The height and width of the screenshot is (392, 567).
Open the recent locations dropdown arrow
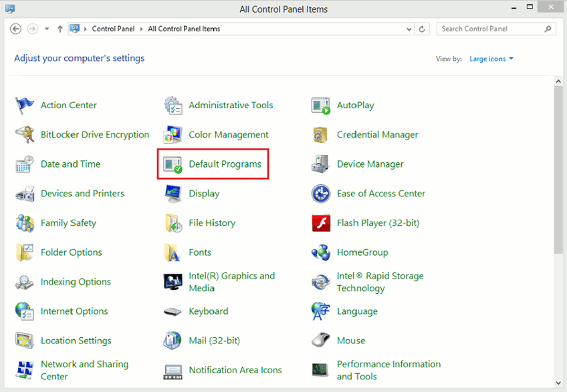(x=47, y=29)
